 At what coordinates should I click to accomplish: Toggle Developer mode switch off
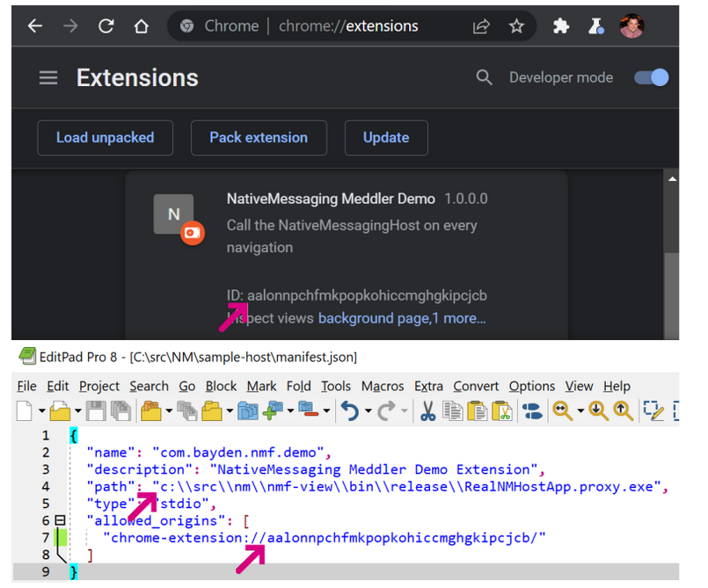click(x=652, y=78)
